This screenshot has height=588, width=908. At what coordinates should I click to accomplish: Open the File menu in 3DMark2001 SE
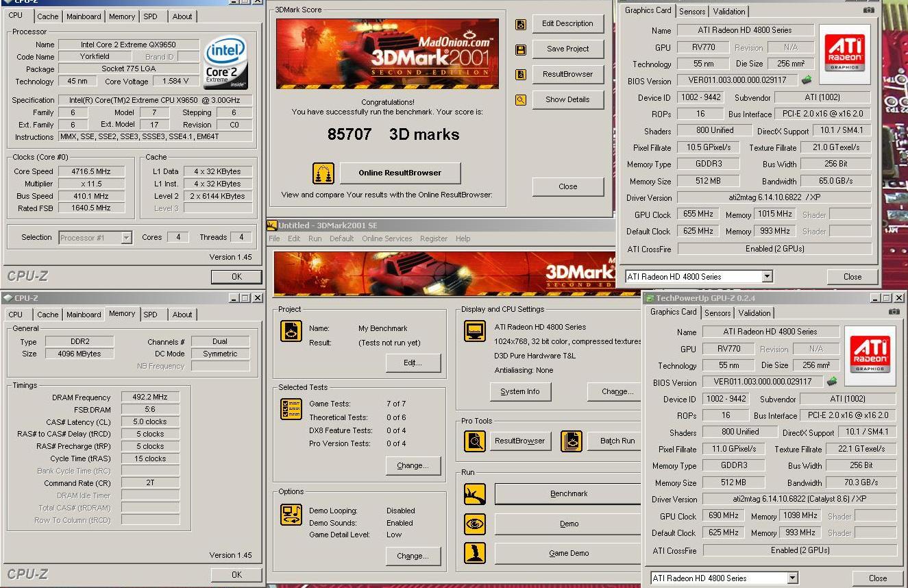(x=275, y=238)
